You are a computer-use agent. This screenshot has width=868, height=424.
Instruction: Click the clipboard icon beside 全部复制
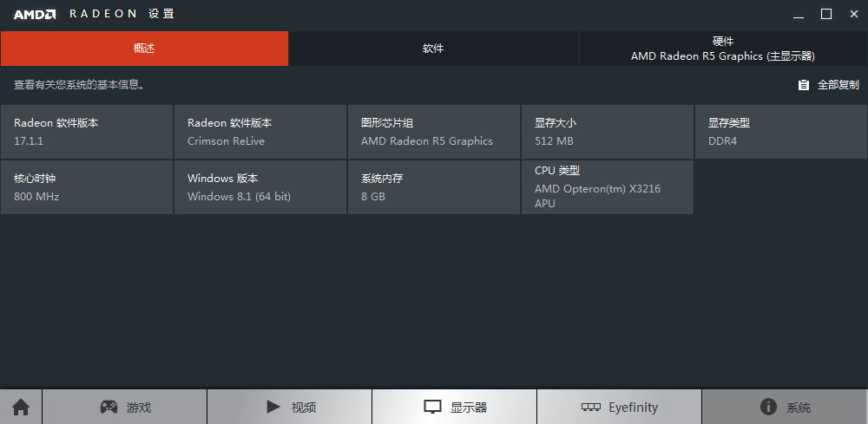(803, 85)
